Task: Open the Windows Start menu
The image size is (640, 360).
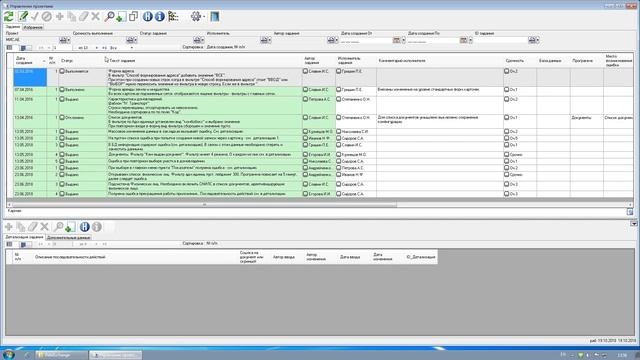Action: 8,354
